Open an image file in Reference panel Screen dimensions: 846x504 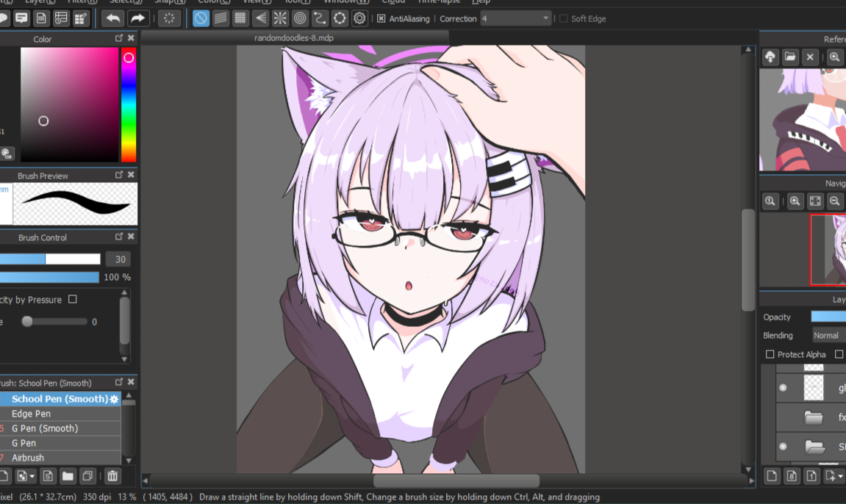point(790,57)
